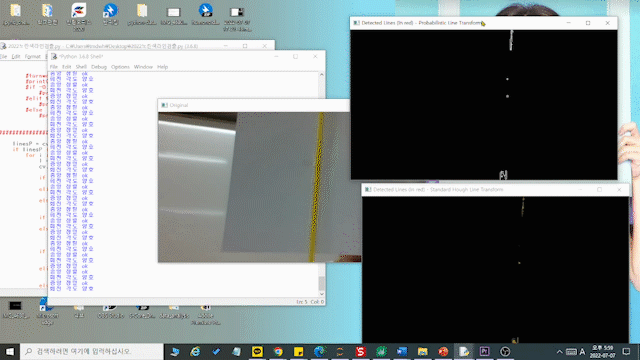
Task: Select the python folder desktop icon
Action: pyautogui.click(x=142, y=14)
